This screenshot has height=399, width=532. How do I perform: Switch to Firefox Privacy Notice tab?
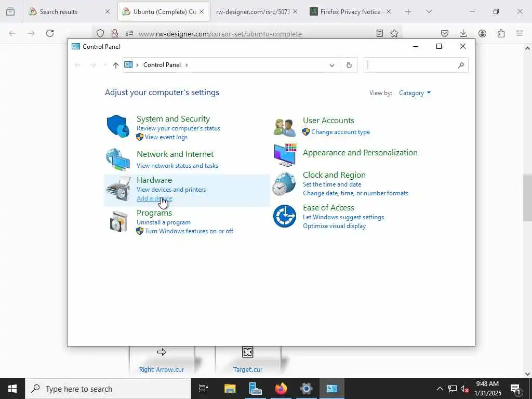pyautogui.click(x=351, y=11)
